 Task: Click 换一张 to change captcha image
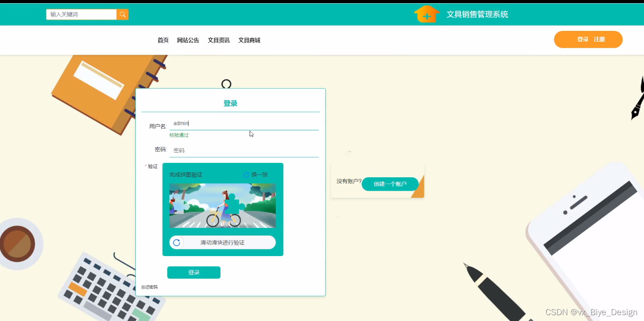pos(259,175)
